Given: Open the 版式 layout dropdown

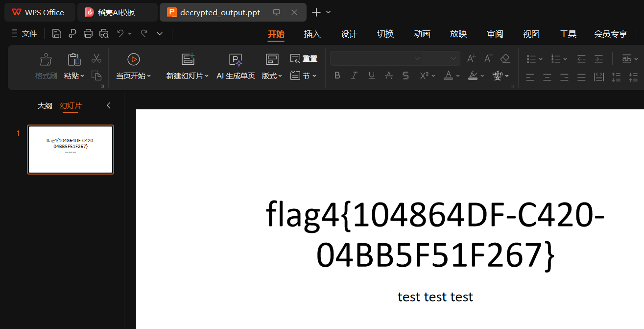Looking at the screenshot, I should [272, 76].
